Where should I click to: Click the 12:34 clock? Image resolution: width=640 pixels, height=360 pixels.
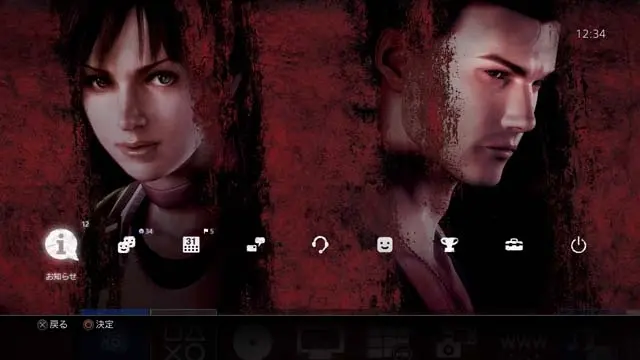(591, 34)
